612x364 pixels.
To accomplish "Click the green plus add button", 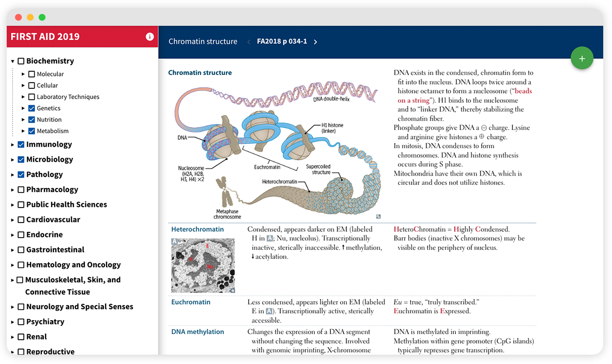I will tap(582, 58).
